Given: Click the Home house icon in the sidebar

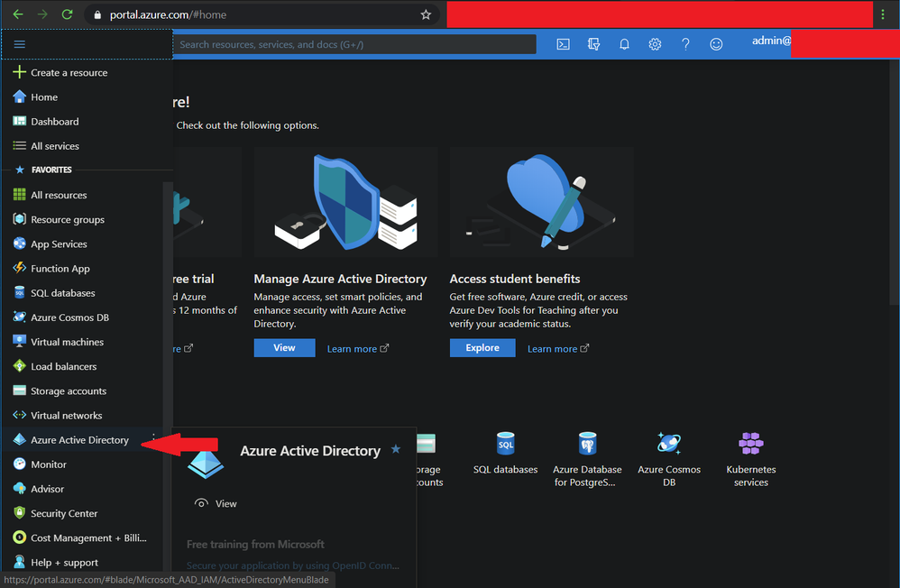Looking at the screenshot, I should 20,96.
